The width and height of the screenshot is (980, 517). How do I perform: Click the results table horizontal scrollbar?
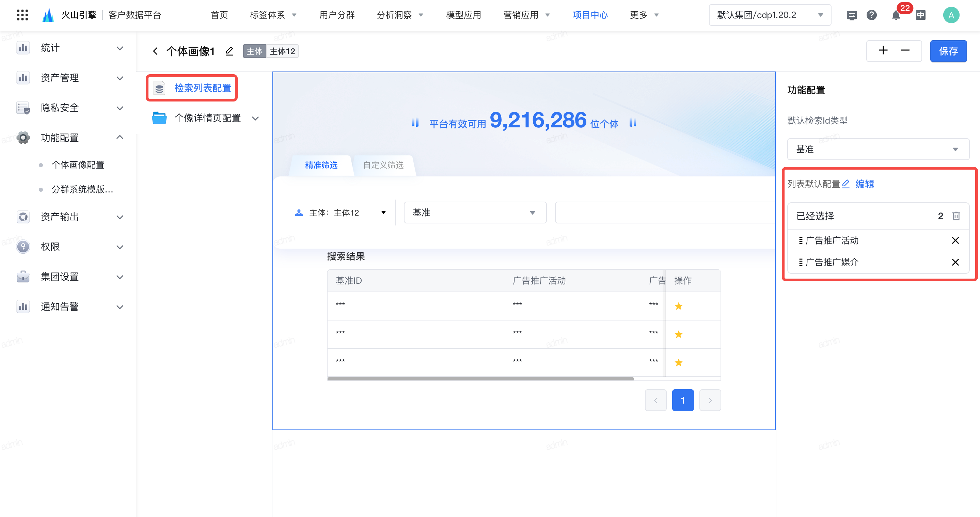480,378
